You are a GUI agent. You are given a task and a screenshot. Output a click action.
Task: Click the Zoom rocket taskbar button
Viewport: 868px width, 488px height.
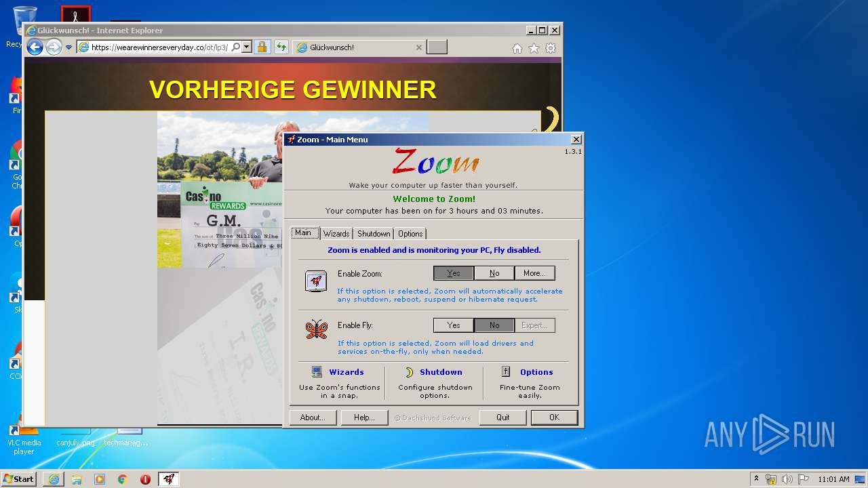(x=169, y=479)
